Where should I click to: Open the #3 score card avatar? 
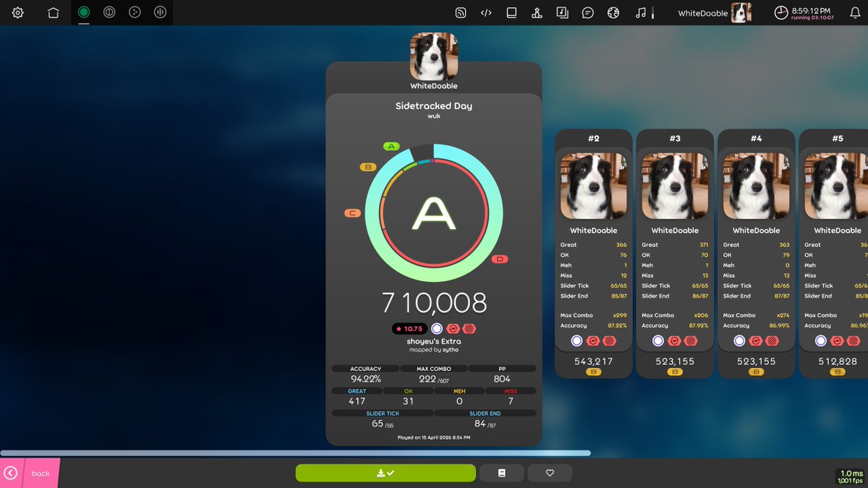tap(675, 186)
